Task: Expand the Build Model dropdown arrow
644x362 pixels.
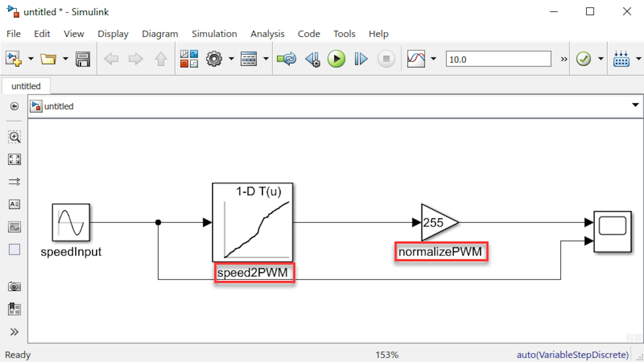Action: click(639, 59)
